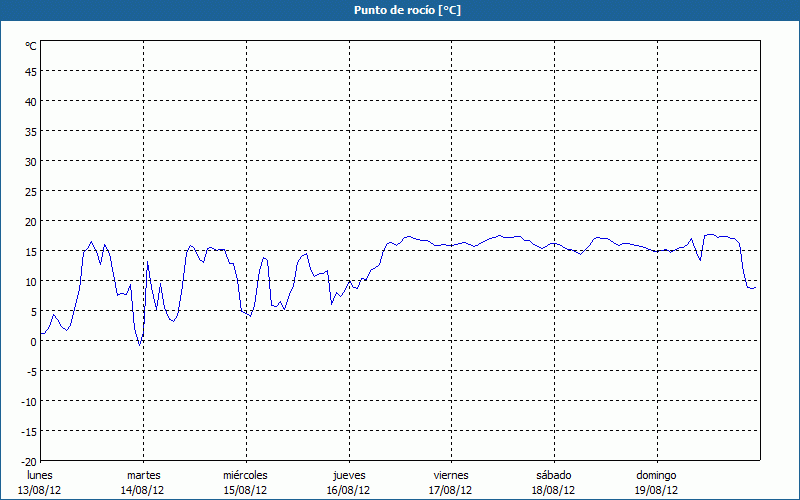Click the blue line's lowest dip below zero

[140, 345]
